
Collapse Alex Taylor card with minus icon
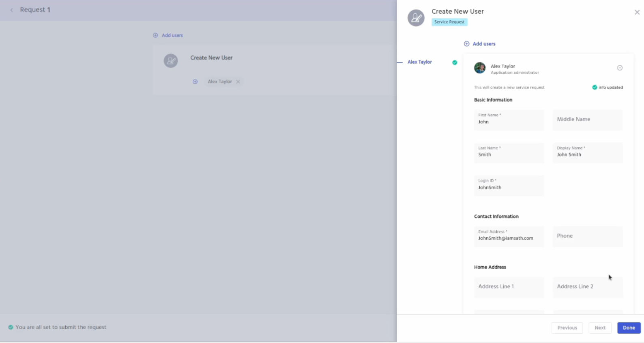620,68
